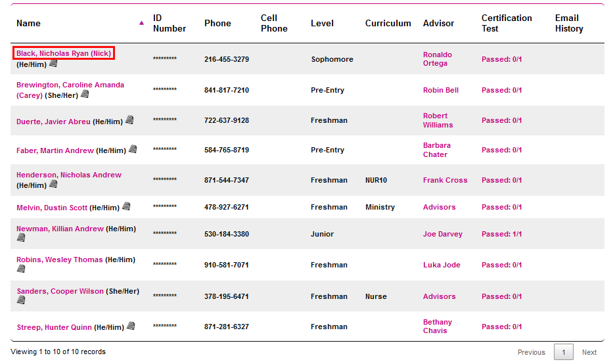Screen dimensions: 615x364
Task: Open the notes icon beside Nicholas Ryan Black
Action: pyautogui.click(x=53, y=64)
